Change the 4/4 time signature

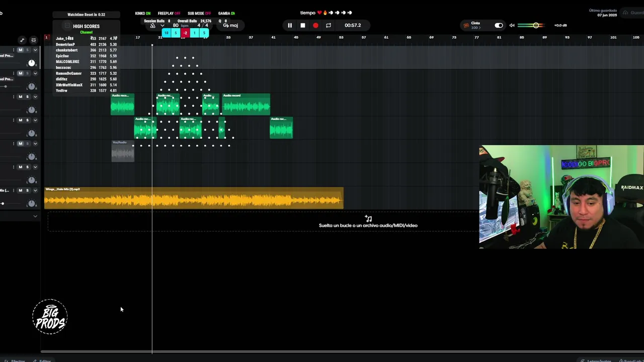pyautogui.click(x=203, y=25)
